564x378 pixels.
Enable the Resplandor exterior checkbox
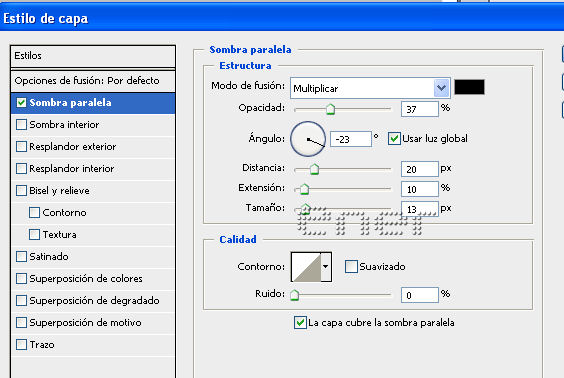[21, 146]
